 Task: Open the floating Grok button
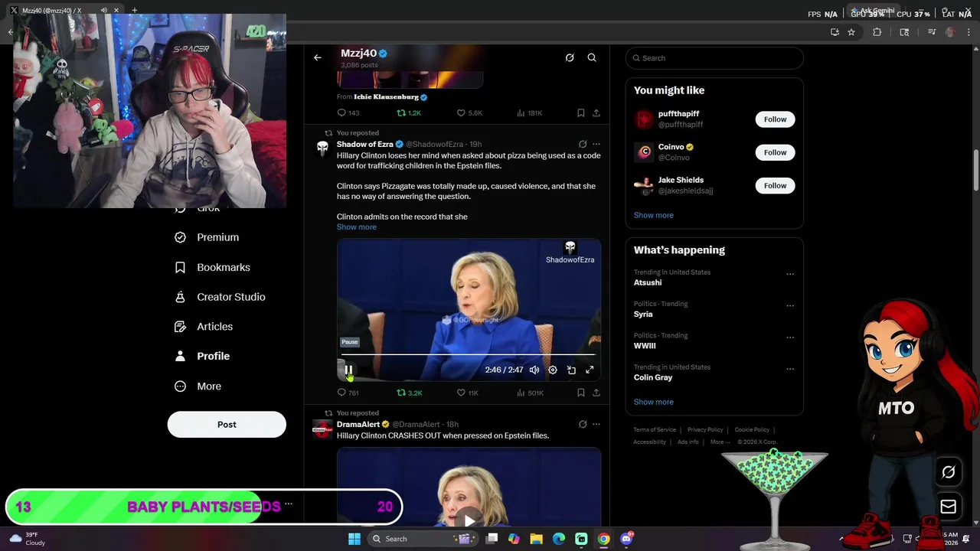[x=949, y=472]
